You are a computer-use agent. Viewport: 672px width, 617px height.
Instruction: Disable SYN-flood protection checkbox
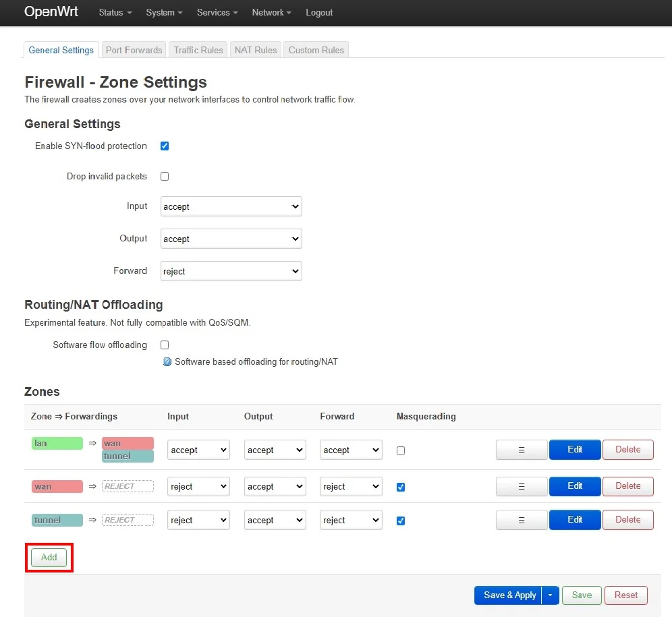point(165,146)
